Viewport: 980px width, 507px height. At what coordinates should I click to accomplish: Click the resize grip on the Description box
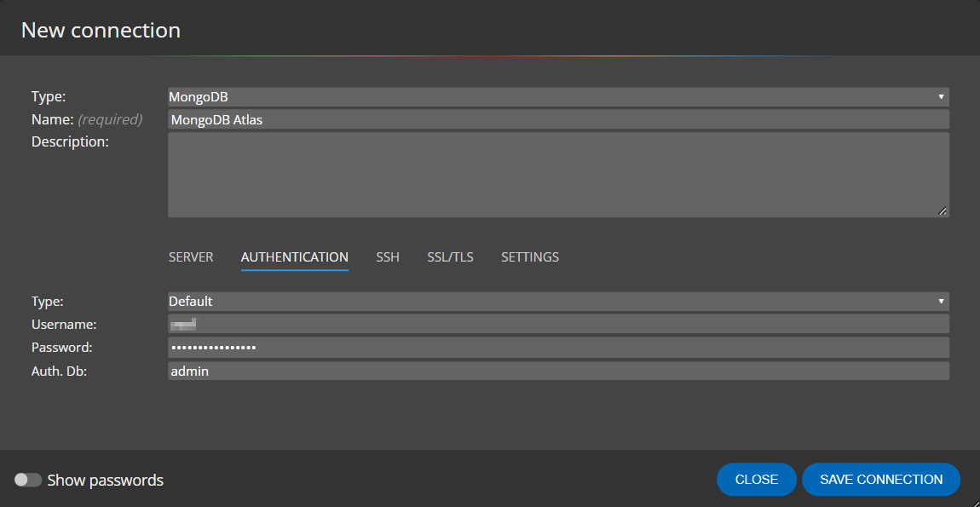943,210
